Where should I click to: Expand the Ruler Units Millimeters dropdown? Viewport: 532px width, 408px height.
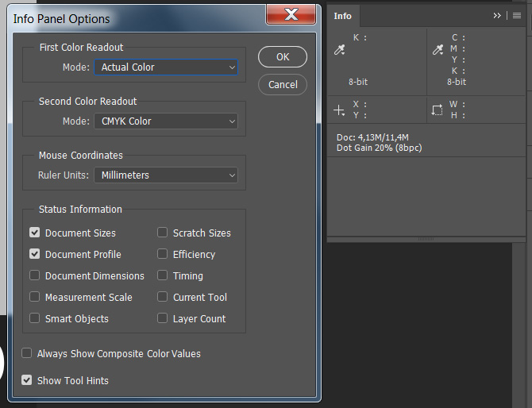click(166, 175)
